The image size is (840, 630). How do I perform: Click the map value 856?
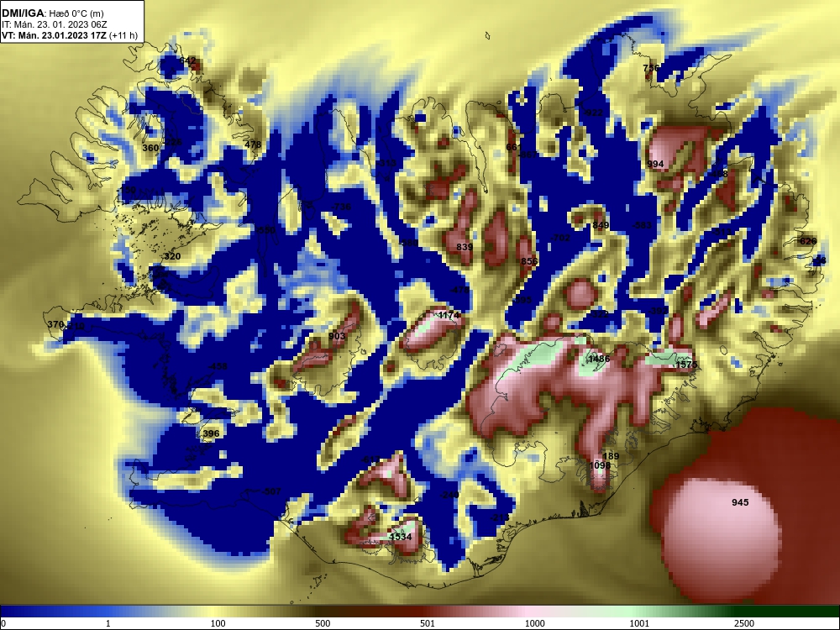pyautogui.click(x=529, y=261)
